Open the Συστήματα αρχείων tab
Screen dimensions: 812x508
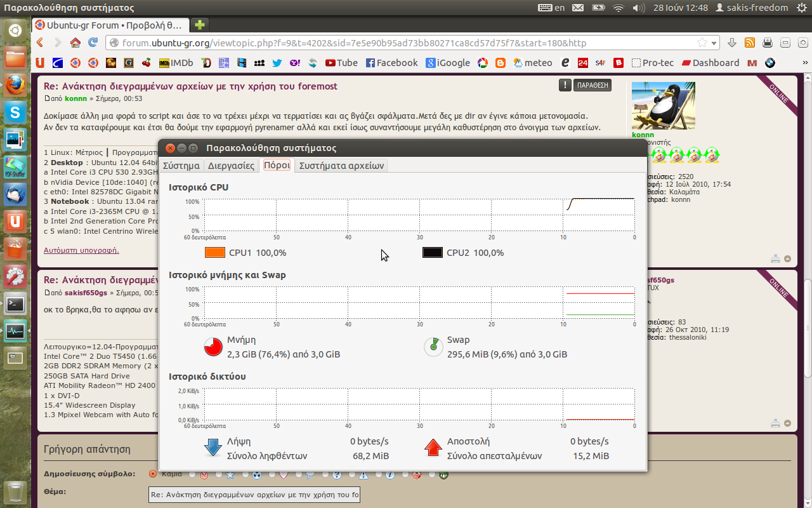pyautogui.click(x=341, y=166)
